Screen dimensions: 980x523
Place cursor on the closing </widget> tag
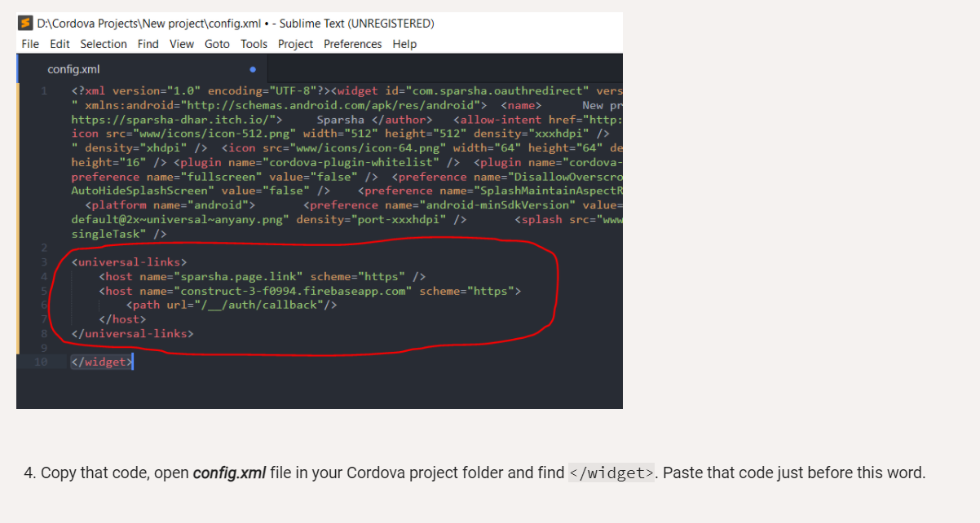[x=100, y=361]
